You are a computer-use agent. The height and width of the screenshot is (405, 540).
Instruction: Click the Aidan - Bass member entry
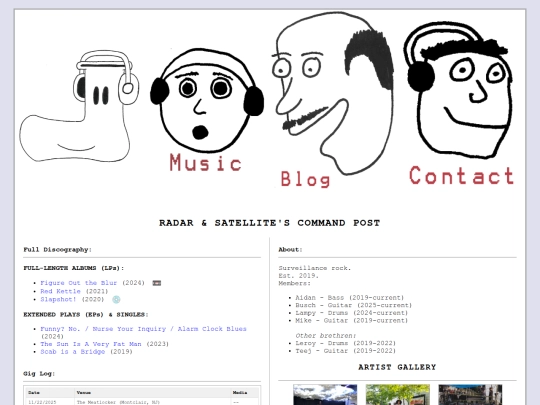point(350,298)
